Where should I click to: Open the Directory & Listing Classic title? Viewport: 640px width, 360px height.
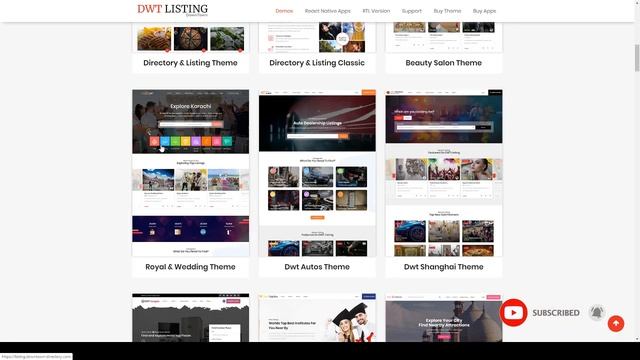pyautogui.click(x=317, y=63)
